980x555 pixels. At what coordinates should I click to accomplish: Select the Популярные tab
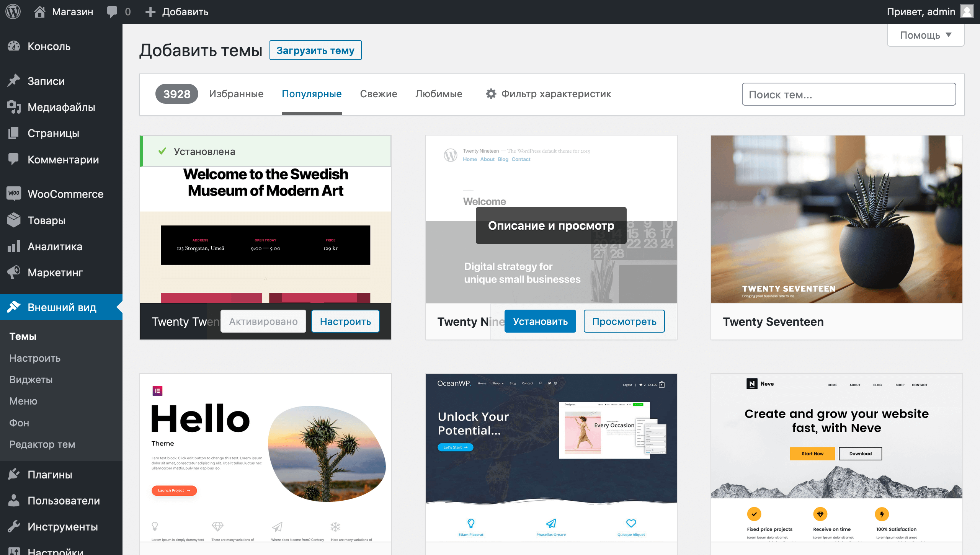312,94
